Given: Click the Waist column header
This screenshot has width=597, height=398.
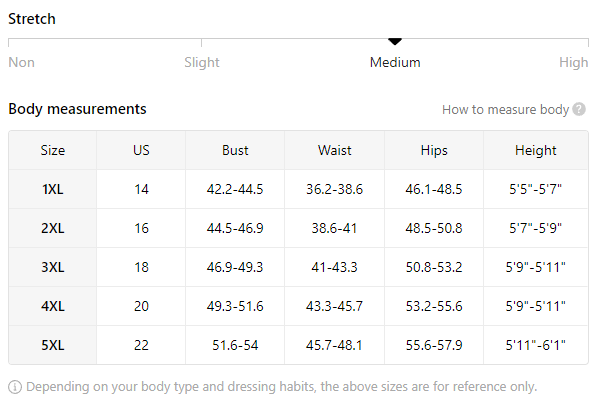Looking at the screenshot, I should click(335, 150).
